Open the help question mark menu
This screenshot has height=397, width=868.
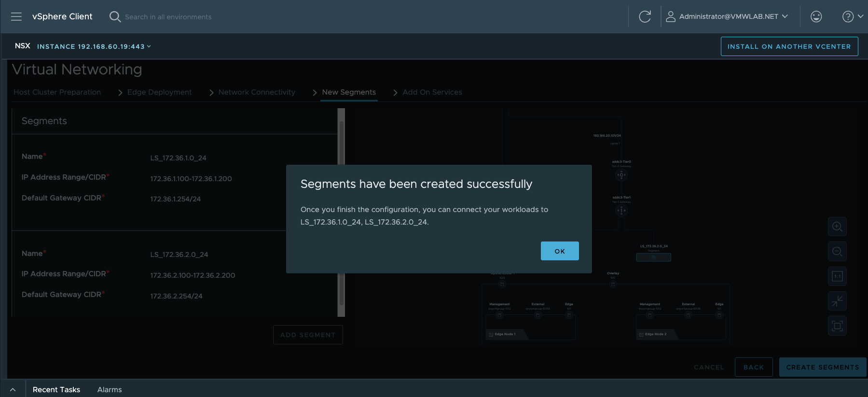pos(848,17)
